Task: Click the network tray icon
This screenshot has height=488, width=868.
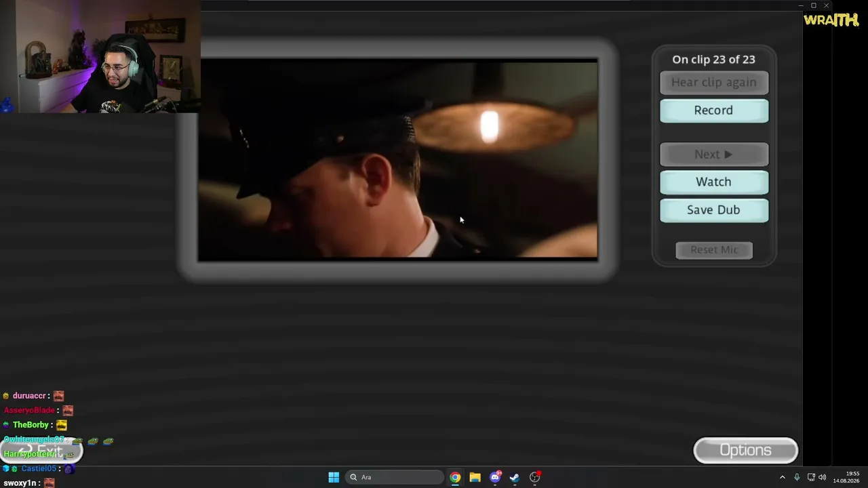Action: [811, 477]
